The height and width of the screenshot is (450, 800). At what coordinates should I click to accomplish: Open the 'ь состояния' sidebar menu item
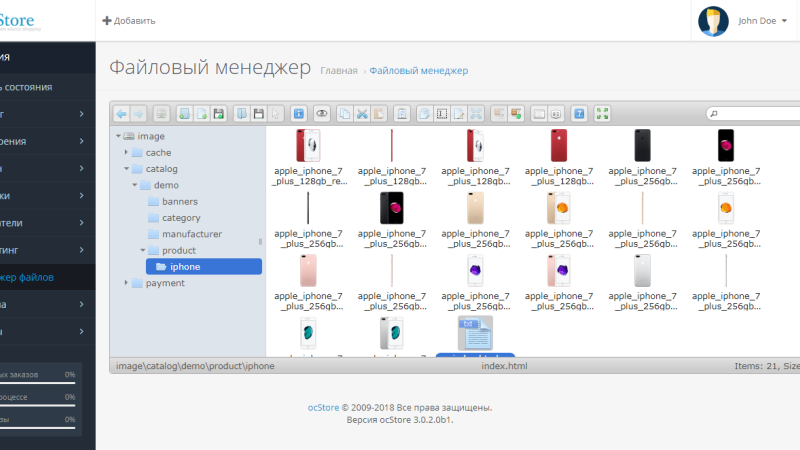pos(47,87)
